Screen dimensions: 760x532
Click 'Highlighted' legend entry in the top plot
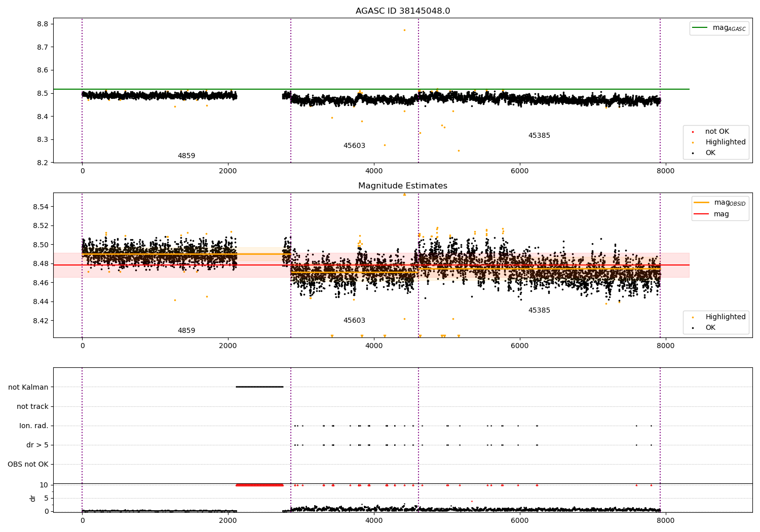(726, 142)
